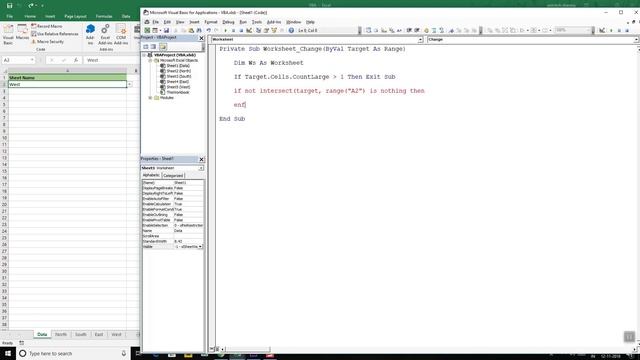This screenshot has height=360, width=640.
Task: Click the Find binoculars icon in VBA toolbar
Action: coord(199,30)
